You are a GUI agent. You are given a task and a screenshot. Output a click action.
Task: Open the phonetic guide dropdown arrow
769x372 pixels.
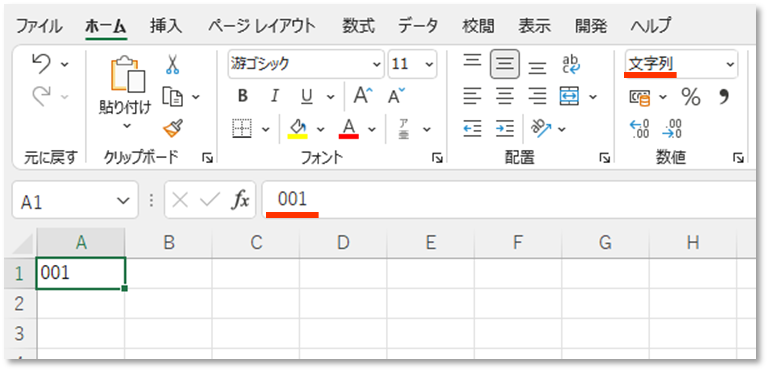click(x=427, y=129)
